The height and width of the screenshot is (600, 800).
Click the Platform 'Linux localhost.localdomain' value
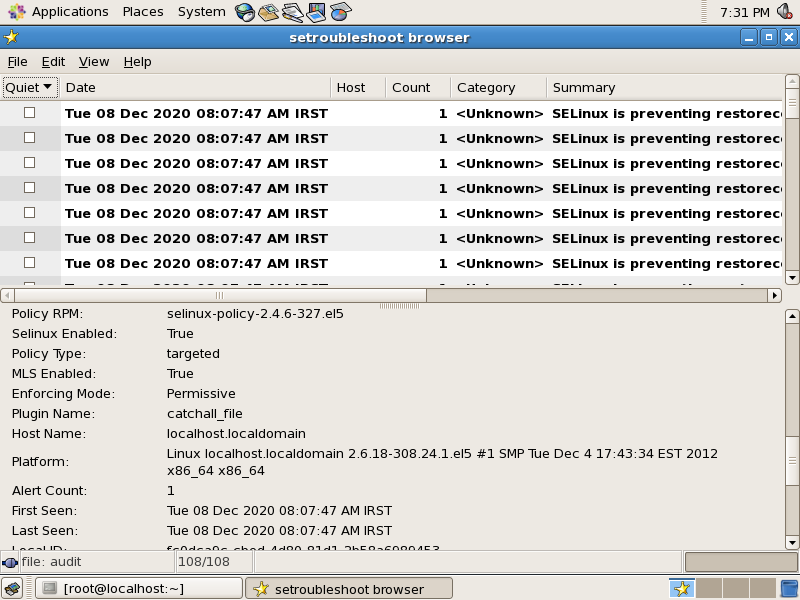tap(442, 462)
